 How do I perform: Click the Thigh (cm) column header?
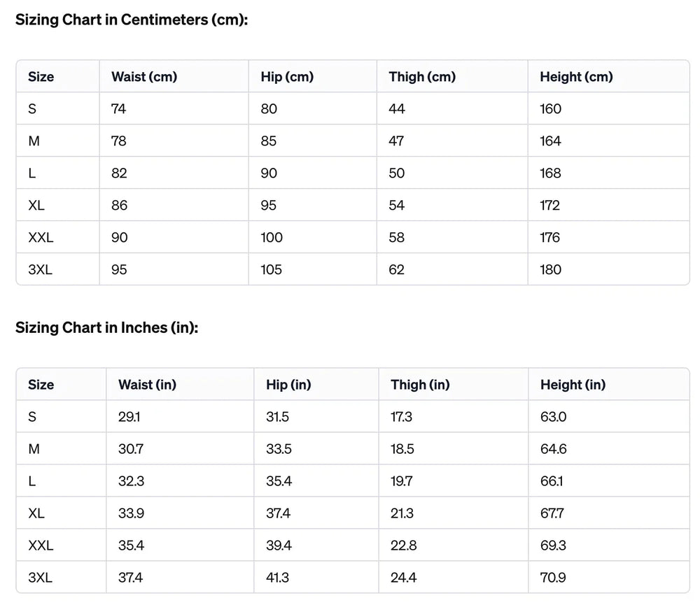[421, 77]
